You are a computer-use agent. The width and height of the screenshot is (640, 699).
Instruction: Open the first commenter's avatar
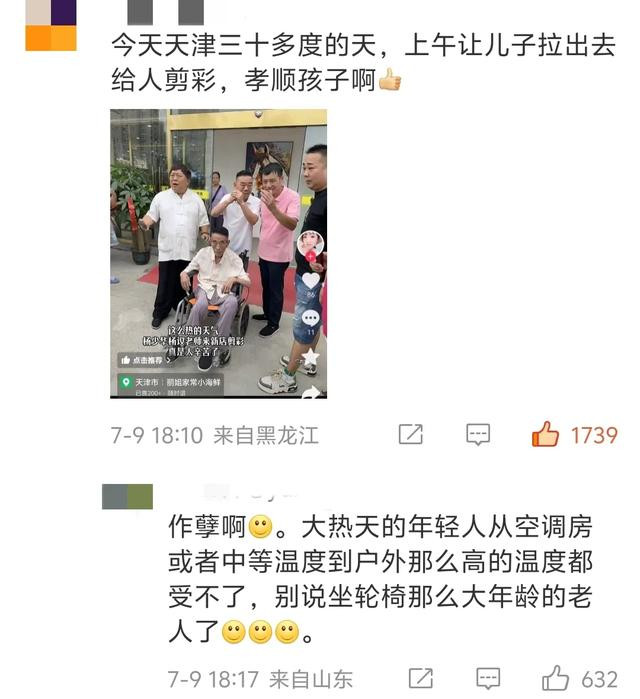point(51,25)
